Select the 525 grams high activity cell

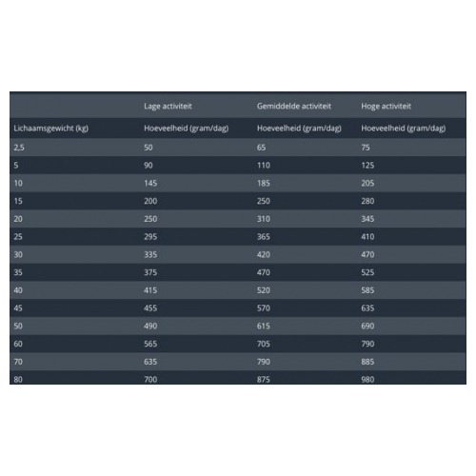pyautogui.click(x=367, y=272)
